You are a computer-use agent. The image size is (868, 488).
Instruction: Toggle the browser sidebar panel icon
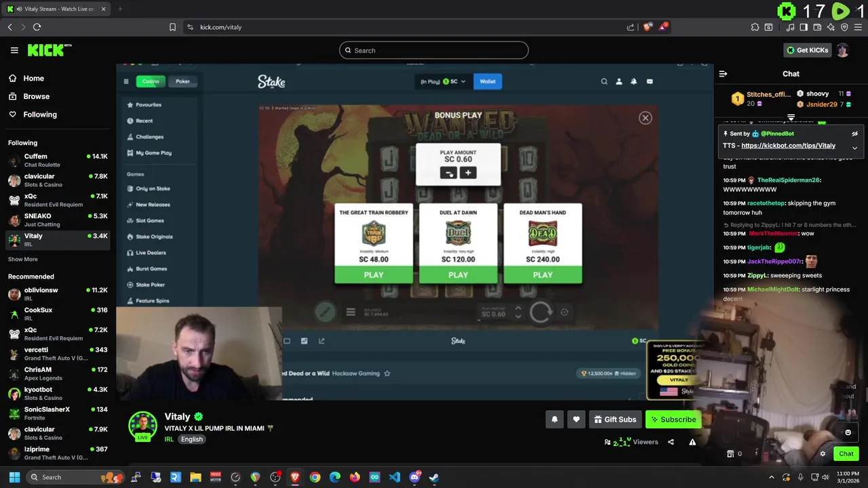pos(804,27)
